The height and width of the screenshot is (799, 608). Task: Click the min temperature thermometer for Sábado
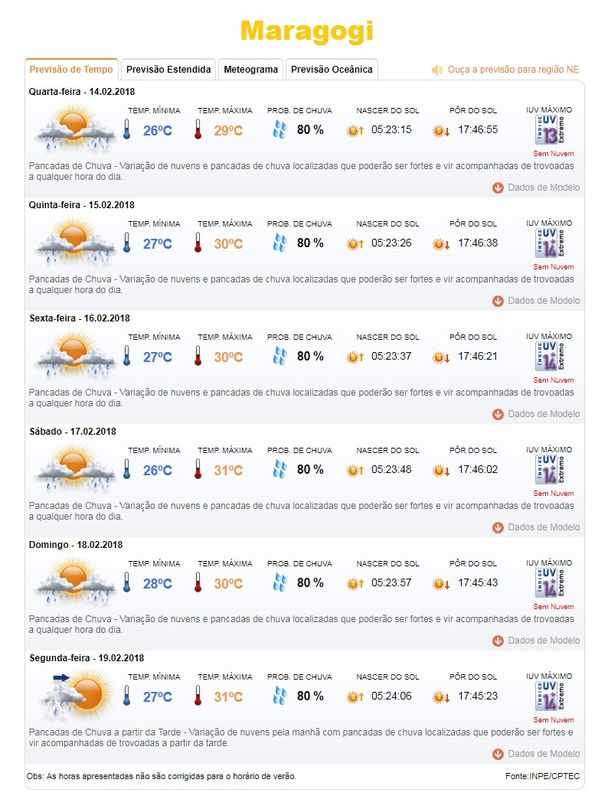pos(127,469)
